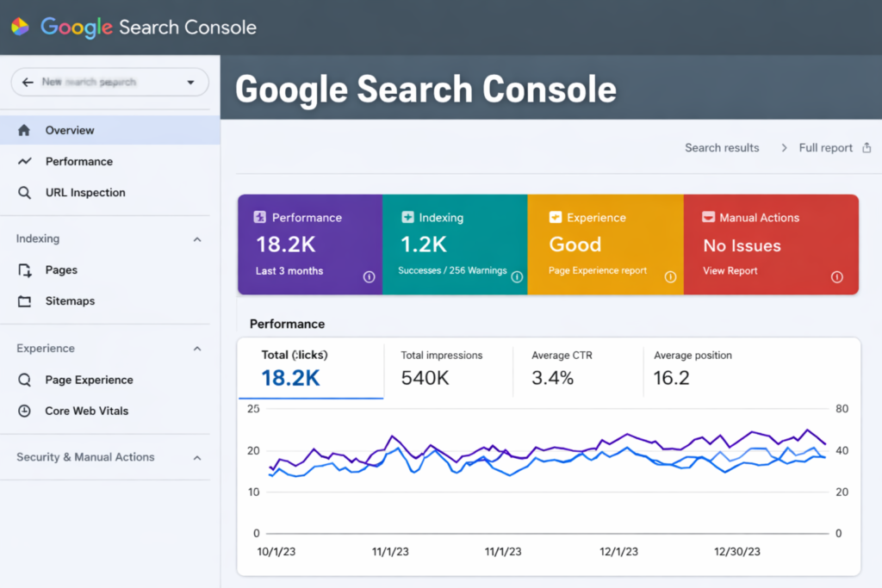
Task: Click info icon on Performance card
Action: pyautogui.click(x=369, y=276)
